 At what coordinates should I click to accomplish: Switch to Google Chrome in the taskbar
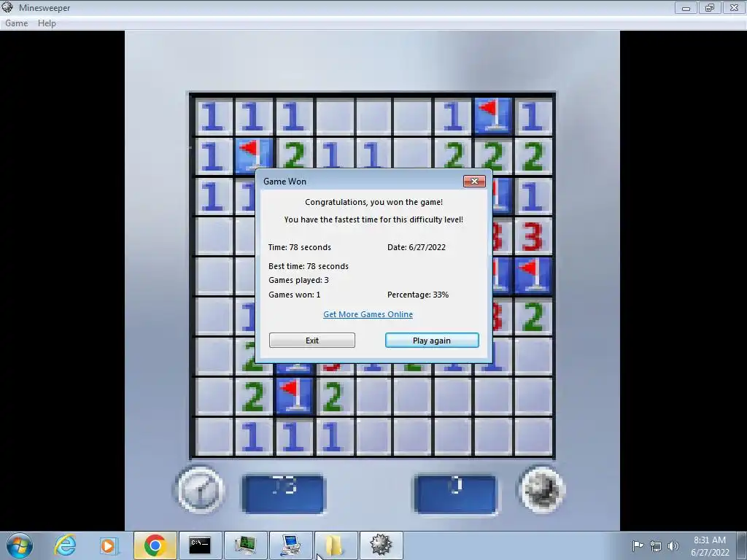[155, 545]
